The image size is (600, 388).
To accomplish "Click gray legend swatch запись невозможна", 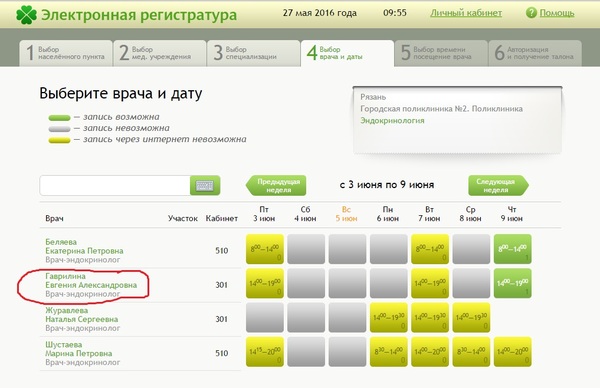I will click(59, 129).
